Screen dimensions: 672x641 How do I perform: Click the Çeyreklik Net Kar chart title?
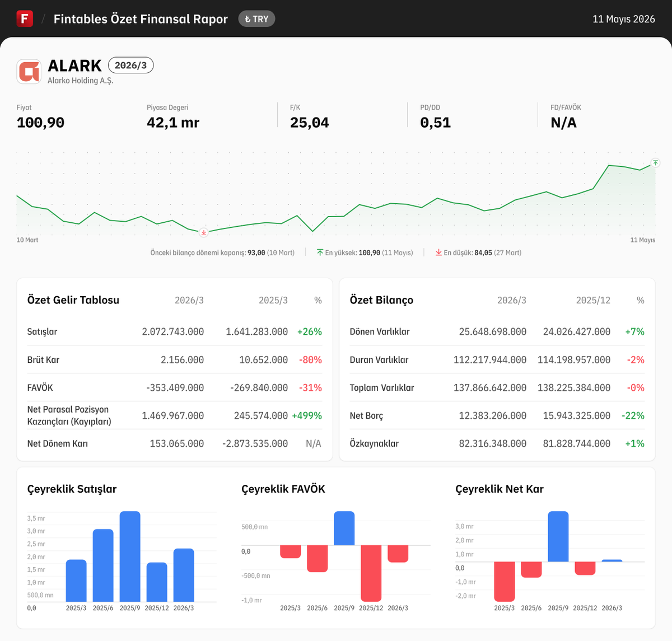pyautogui.click(x=500, y=489)
